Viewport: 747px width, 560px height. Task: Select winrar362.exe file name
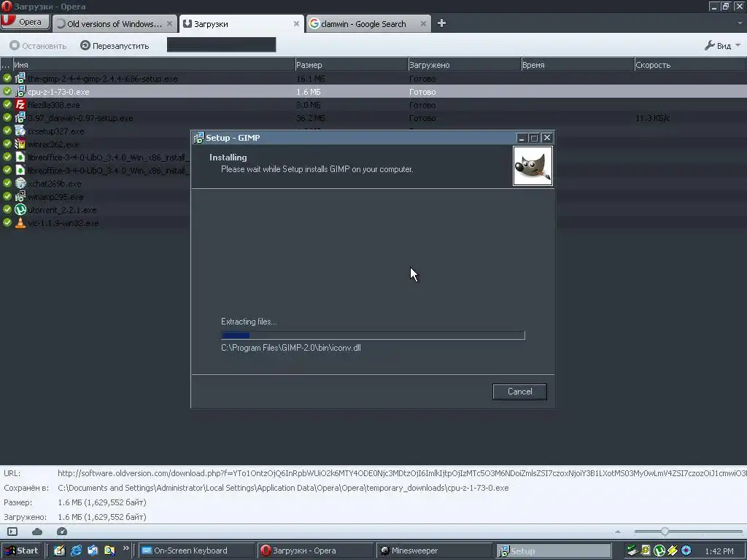pyautogui.click(x=53, y=144)
